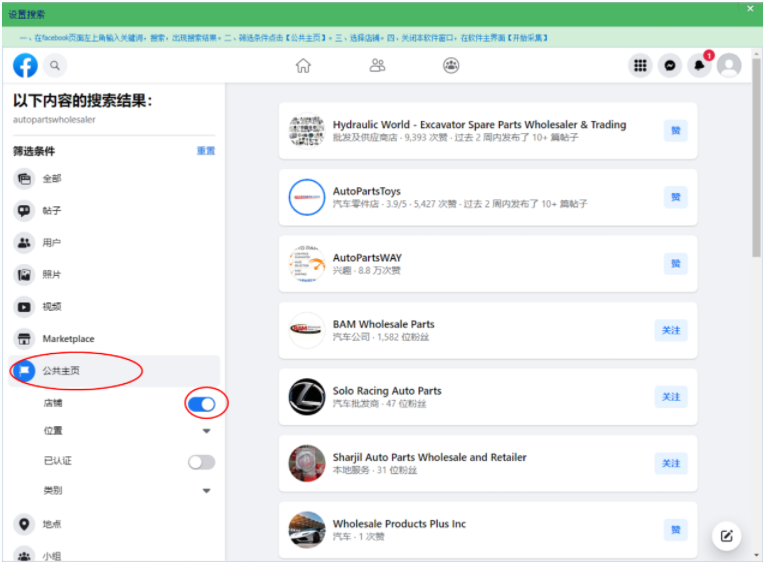Open the Messenger icon

click(670, 65)
